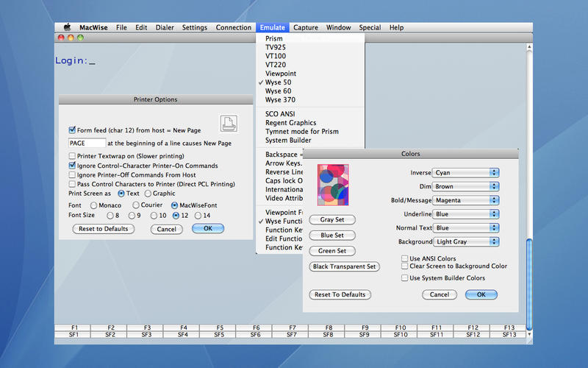
Task: Open the Capture menu
Action: pyautogui.click(x=306, y=27)
